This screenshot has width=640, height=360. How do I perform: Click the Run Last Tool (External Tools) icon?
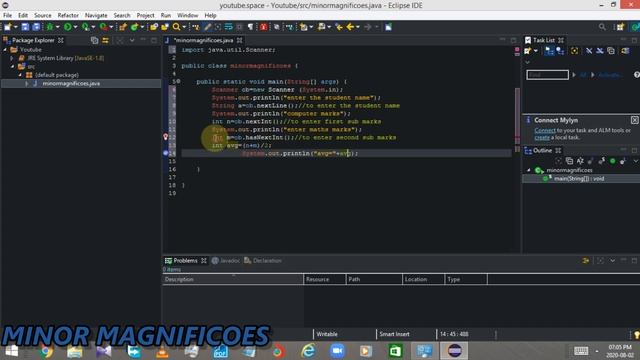coord(104,27)
